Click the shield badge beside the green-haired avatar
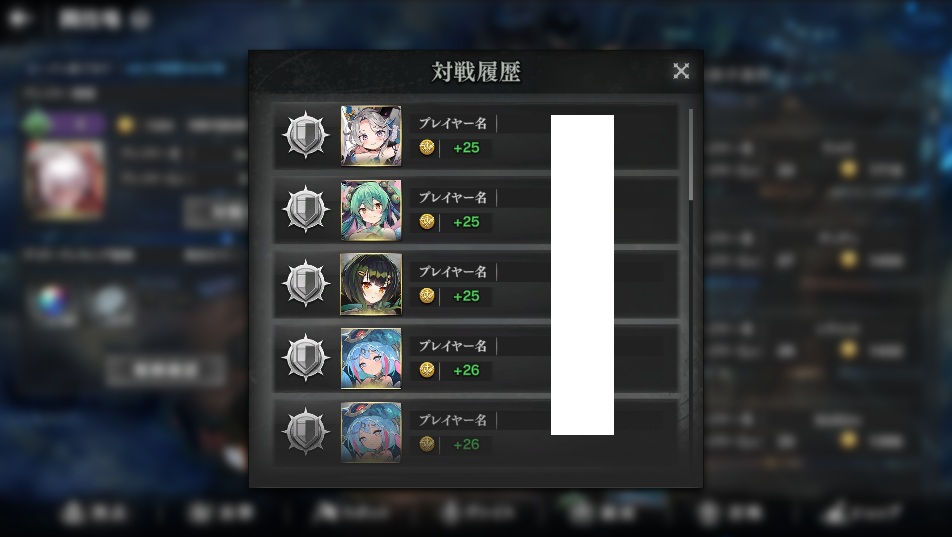 coord(305,209)
